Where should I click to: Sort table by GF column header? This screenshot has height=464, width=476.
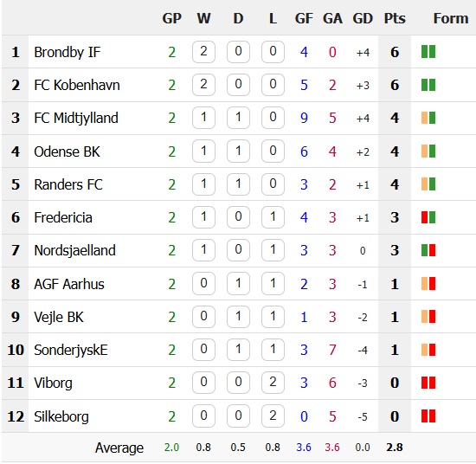pyautogui.click(x=304, y=18)
